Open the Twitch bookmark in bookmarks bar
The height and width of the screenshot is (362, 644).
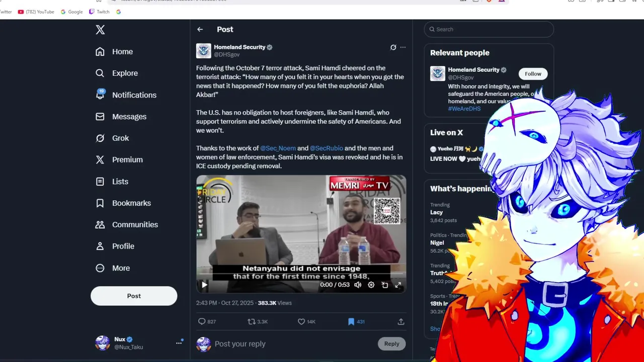[x=99, y=12]
